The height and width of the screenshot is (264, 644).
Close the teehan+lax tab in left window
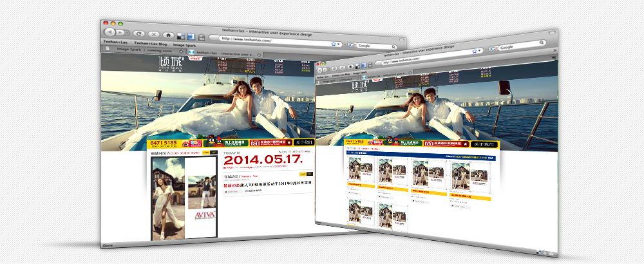(259, 54)
